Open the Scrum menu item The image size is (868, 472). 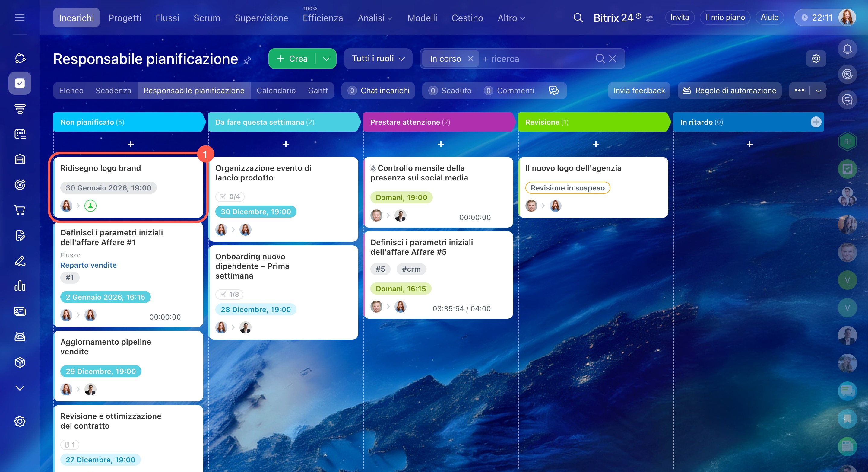[x=207, y=18]
